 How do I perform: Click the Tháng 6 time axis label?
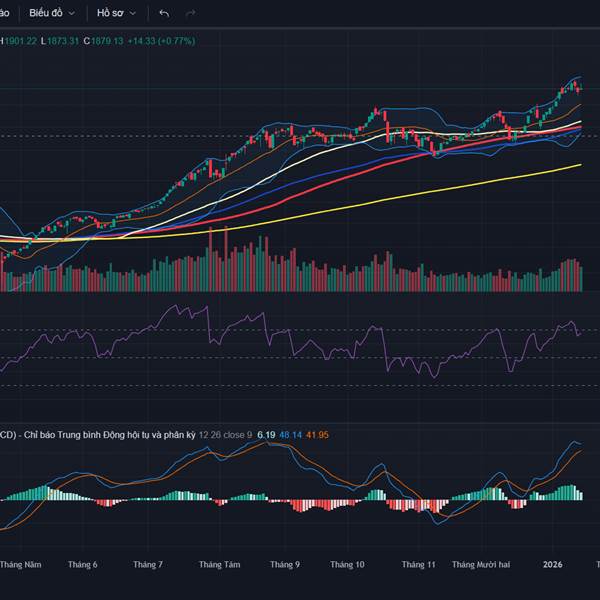(x=82, y=565)
